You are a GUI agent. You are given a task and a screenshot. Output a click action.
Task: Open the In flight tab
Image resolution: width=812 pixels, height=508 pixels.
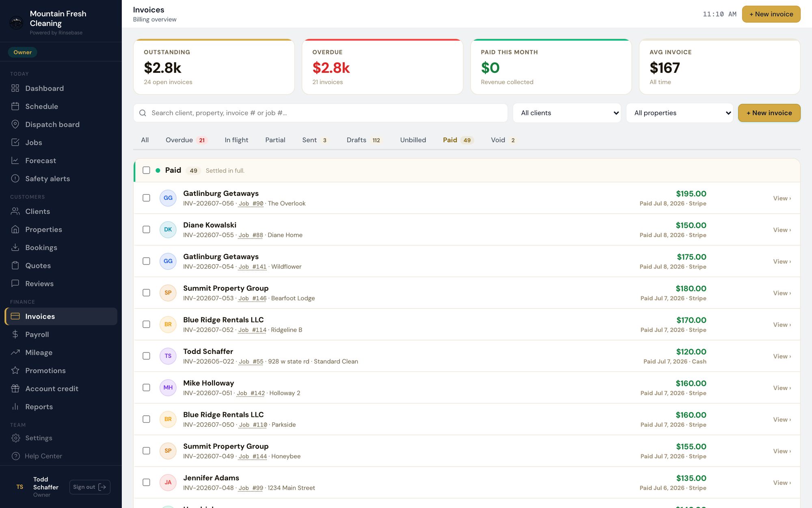[236, 140]
